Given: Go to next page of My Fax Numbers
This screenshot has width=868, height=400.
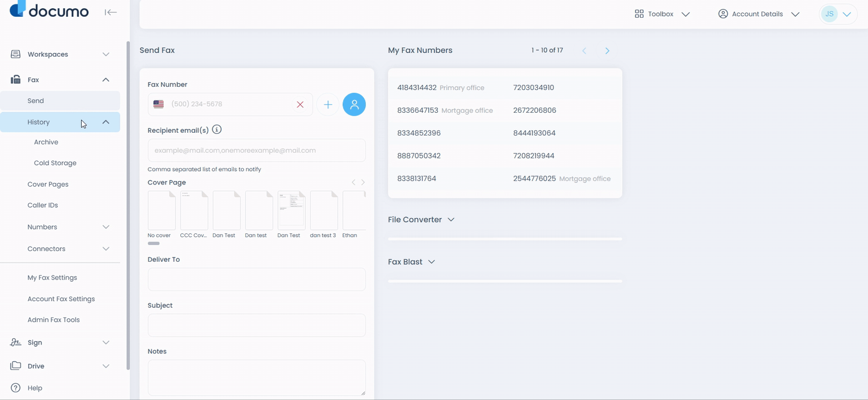Looking at the screenshot, I should (607, 51).
